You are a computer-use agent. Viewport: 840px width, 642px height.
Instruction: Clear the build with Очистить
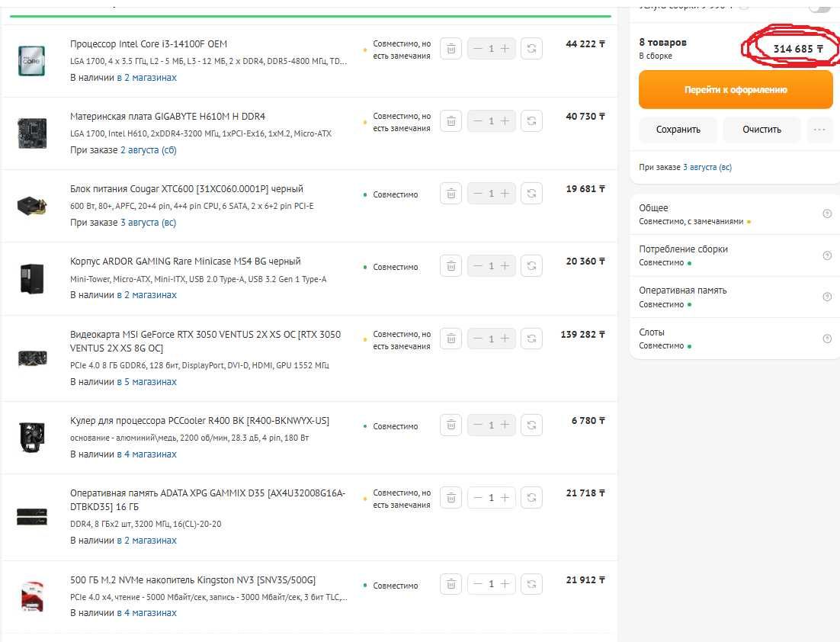(761, 130)
